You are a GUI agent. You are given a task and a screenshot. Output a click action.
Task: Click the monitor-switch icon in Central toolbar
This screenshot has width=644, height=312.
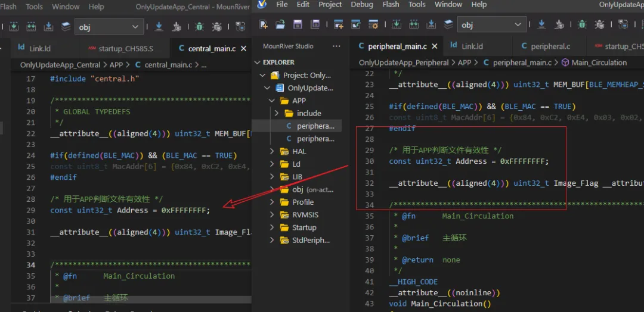[x=240, y=27]
